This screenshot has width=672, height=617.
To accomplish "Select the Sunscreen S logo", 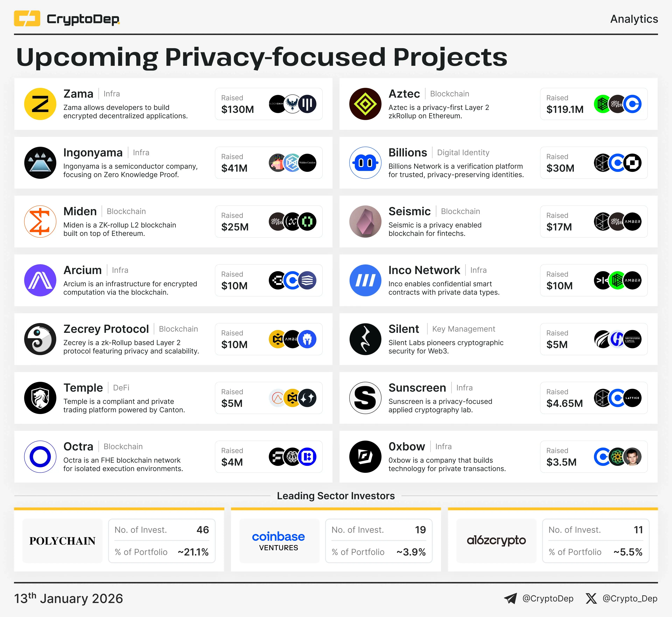I will click(x=365, y=398).
